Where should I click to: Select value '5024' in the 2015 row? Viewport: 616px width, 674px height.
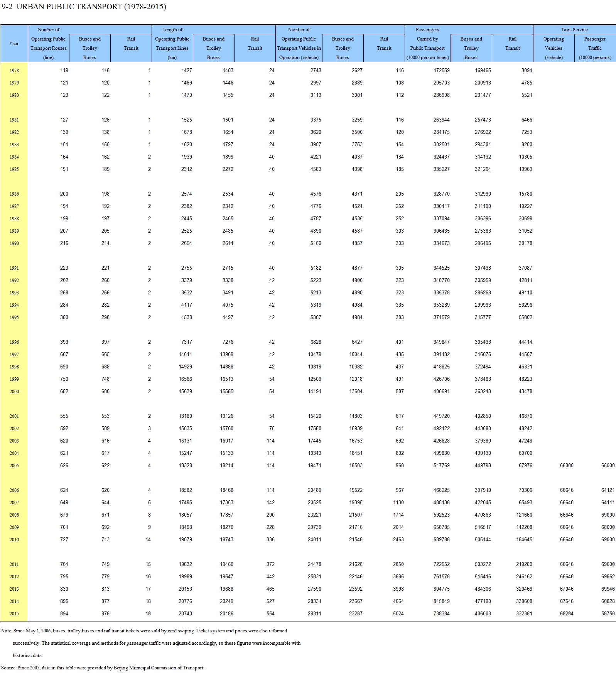(398, 614)
